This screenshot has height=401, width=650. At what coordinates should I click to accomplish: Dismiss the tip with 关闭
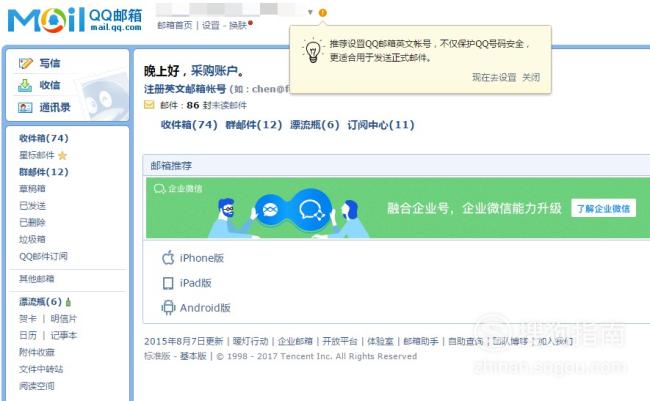click(531, 77)
